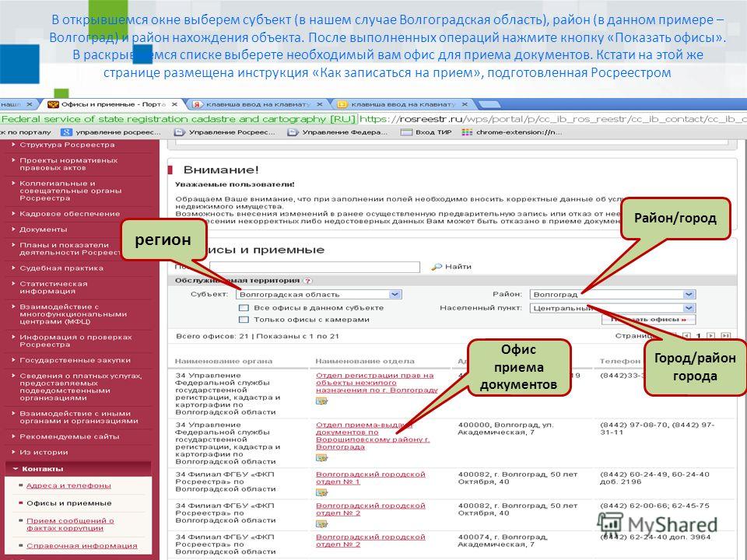Select Офисы и приемные under Контакты
This screenshot has height=560, width=747.
(69, 503)
